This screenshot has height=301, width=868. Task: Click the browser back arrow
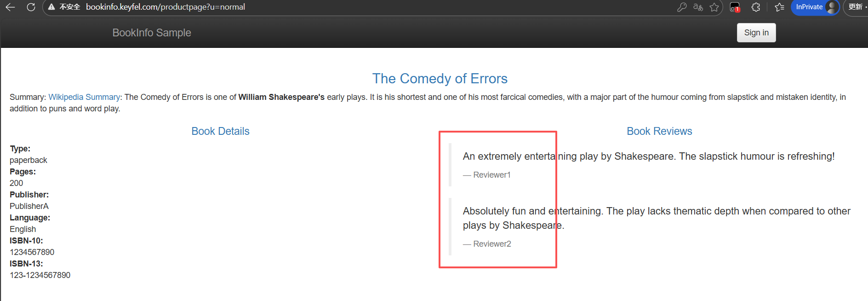click(x=10, y=7)
